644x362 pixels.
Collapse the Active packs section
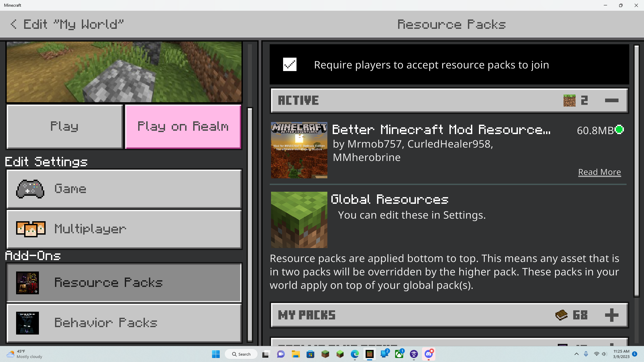pyautogui.click(x=611, y=100)
